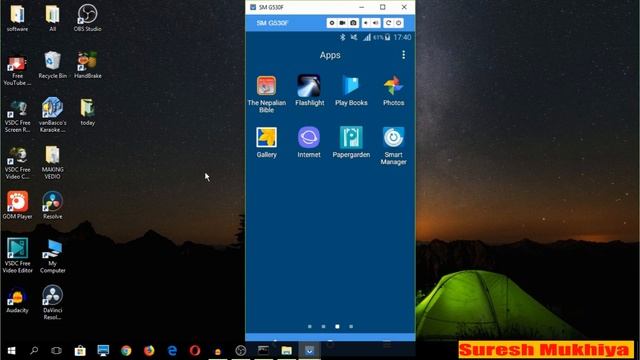Select DaVinci Resolve desktop shortcut

pyautogui.click(x=53, y=302)
